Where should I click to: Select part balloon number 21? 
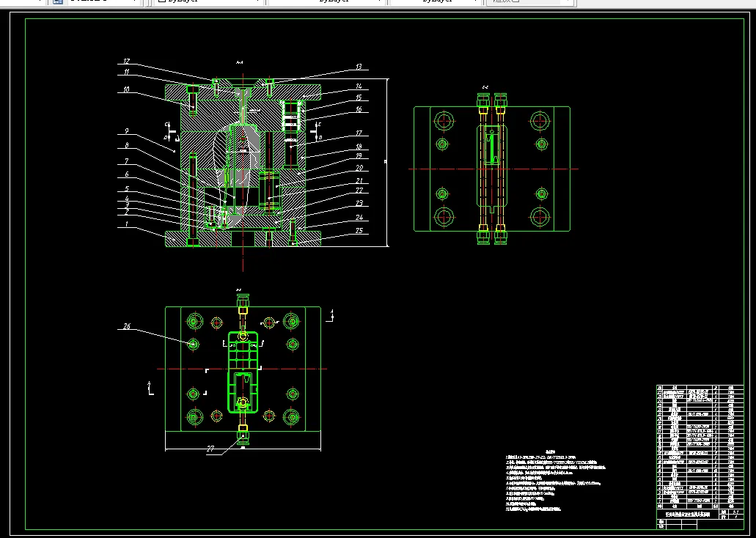(x=359, y=181)
